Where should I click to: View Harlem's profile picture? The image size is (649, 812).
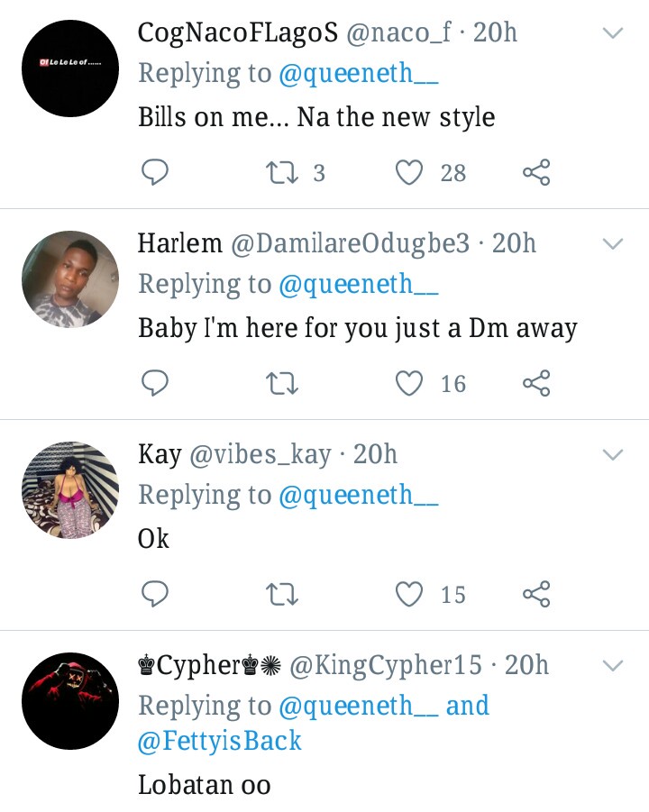(x=70, y=279)
